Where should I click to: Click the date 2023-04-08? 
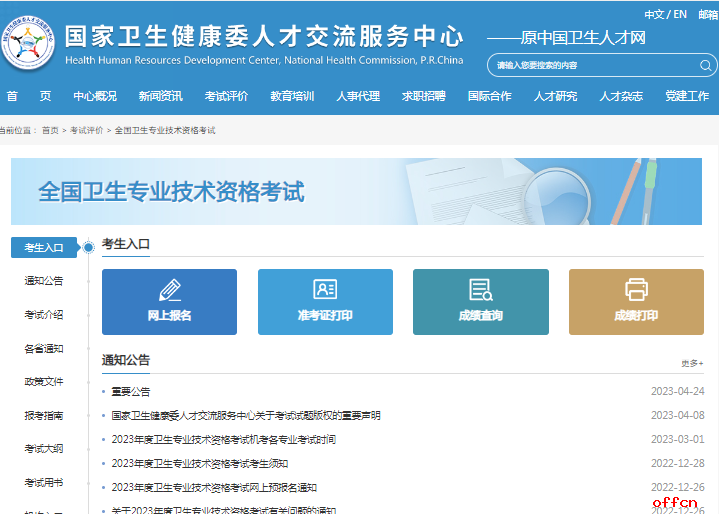(677, 415)
